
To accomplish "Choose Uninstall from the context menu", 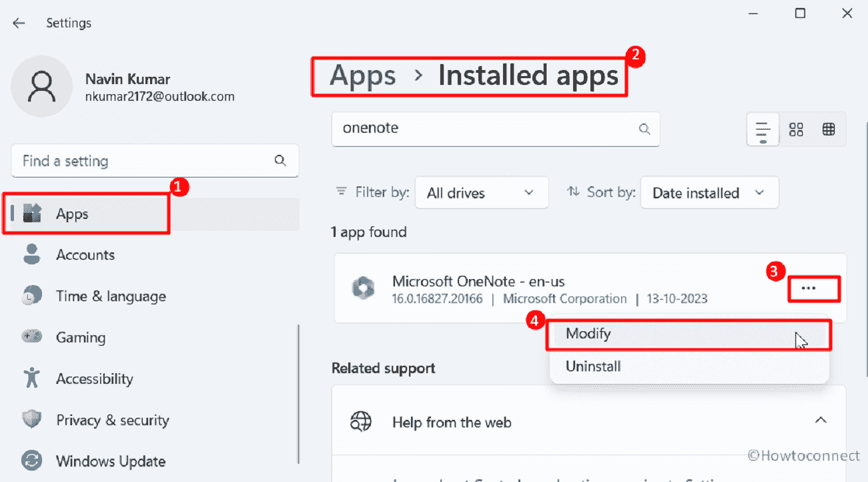I will (689, 366).
